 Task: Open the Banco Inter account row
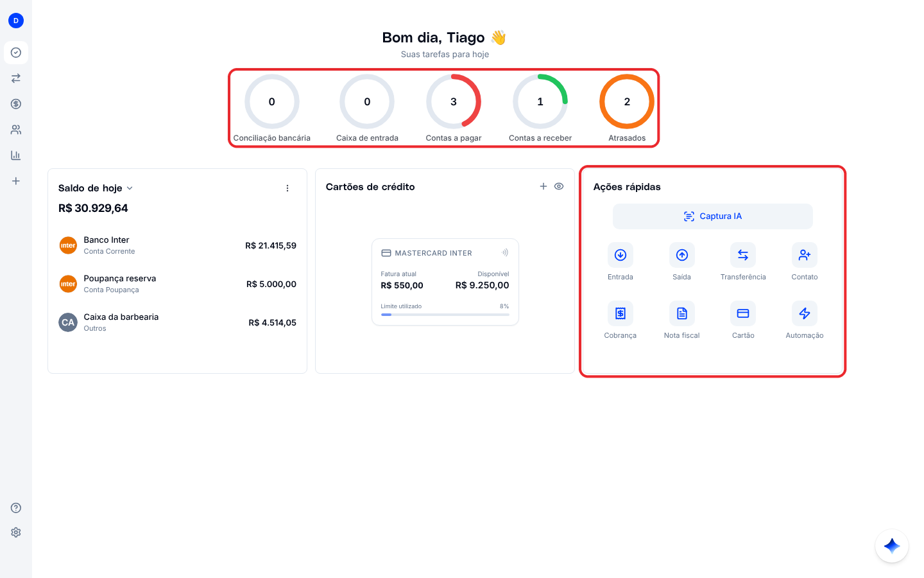pos(178,245)
